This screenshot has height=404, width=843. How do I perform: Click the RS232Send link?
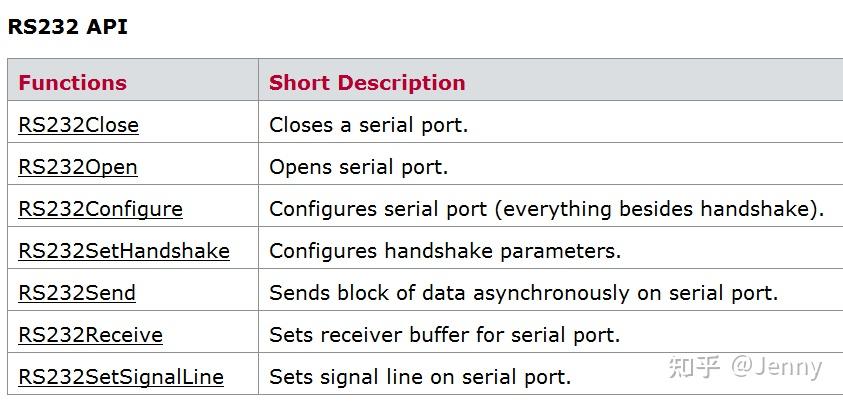(77, 293)
